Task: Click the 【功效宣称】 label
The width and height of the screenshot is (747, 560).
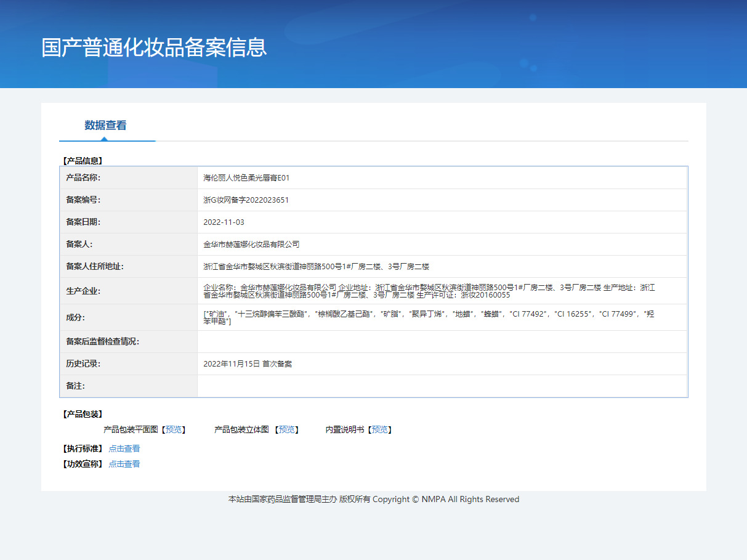Action: tap(82, 464)
